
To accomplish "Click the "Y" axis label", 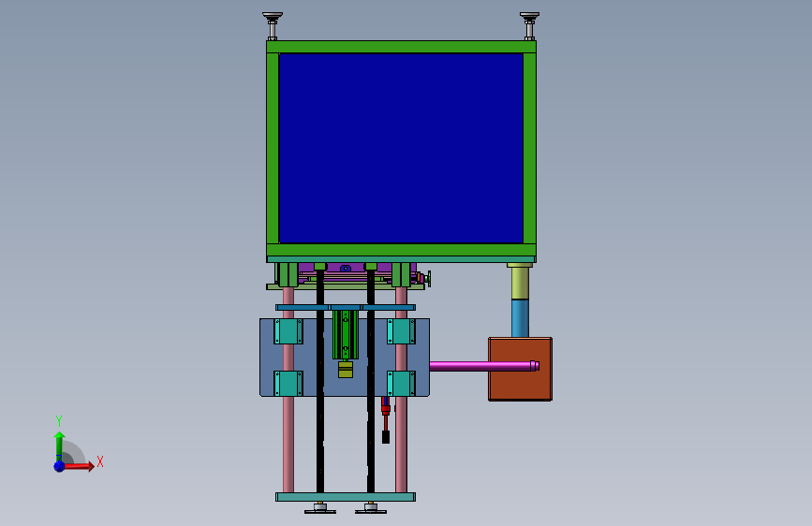I will click(x=59, y=420).
